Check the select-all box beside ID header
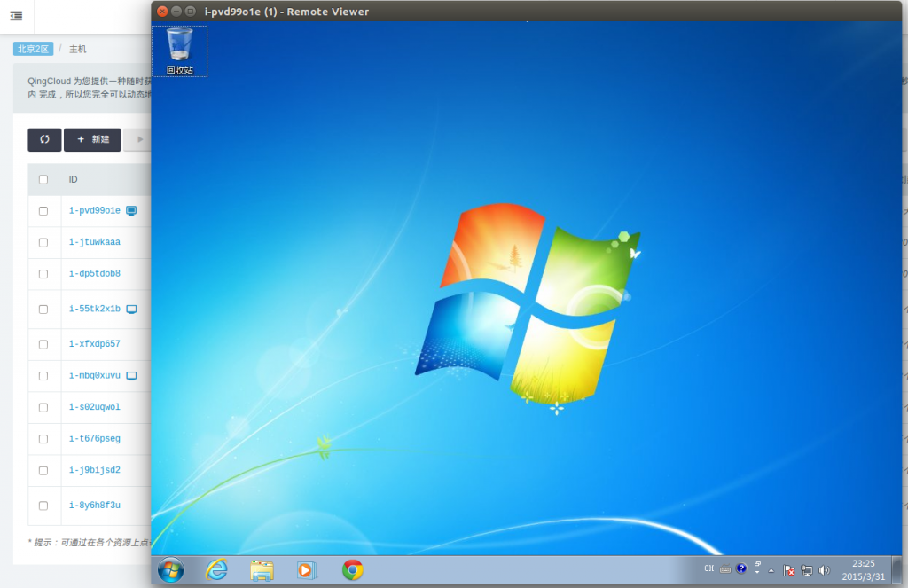This screenshot has height=588, width=908. [43, 179]
